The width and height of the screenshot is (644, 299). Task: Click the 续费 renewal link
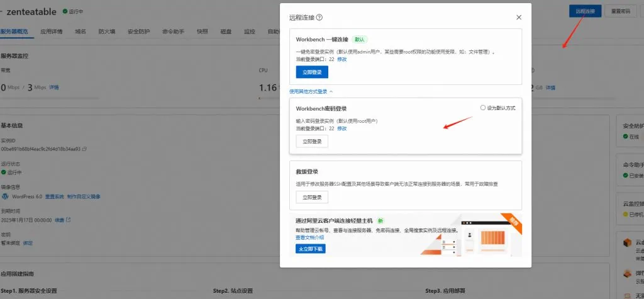pos(60,220)
